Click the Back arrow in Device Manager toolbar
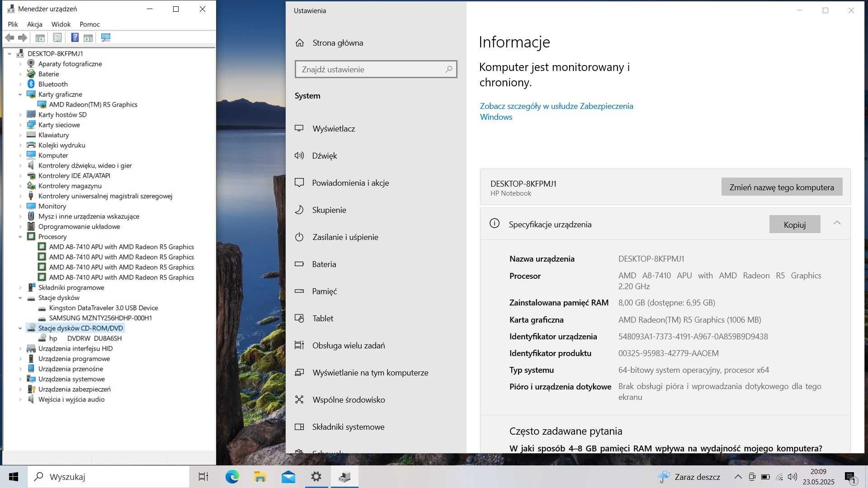The height and width of the screenshot is (488, 868). pyautogui.click(x=9, y=38)
